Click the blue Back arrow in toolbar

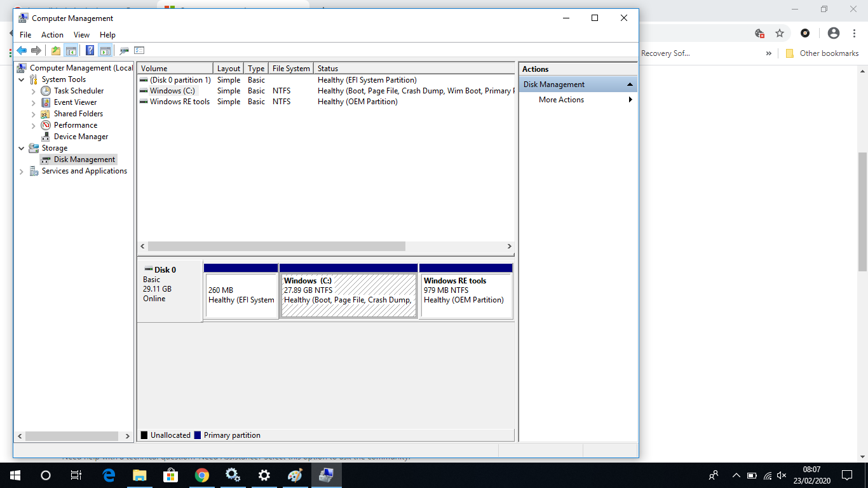pos(22,50)
